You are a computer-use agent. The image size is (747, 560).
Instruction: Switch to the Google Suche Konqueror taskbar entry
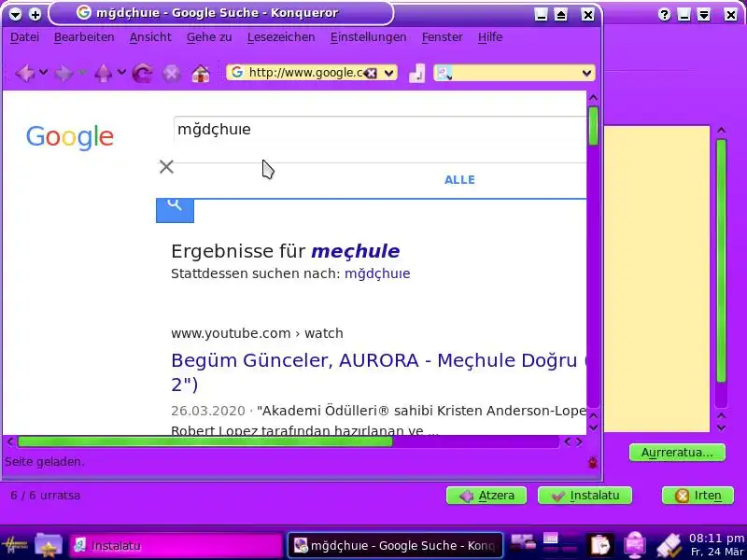click(x=395, y=545)
